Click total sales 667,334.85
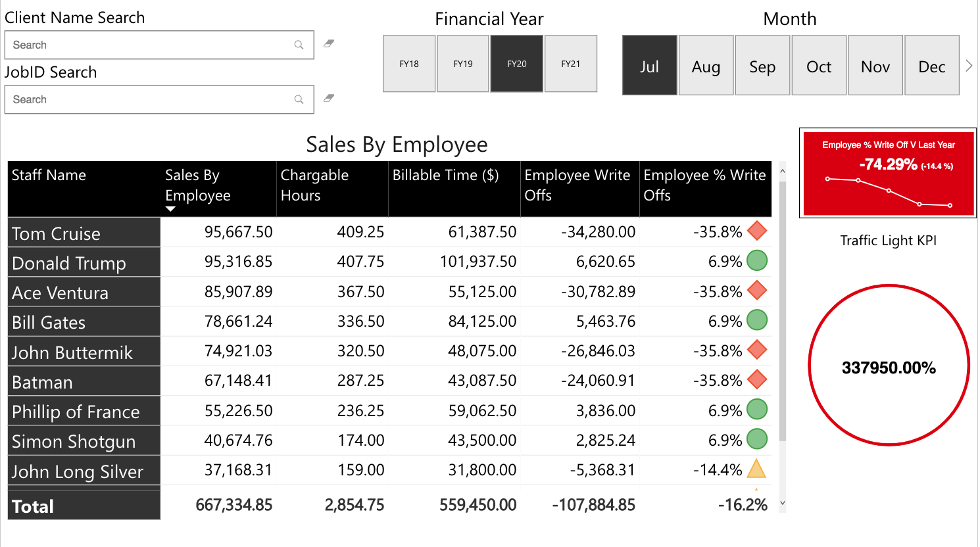 point(234,504)
